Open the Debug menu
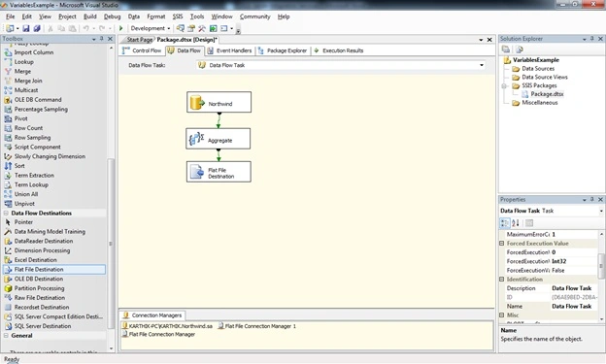Image resolution: width=606 pixels, height=364 pixels. 112,17
